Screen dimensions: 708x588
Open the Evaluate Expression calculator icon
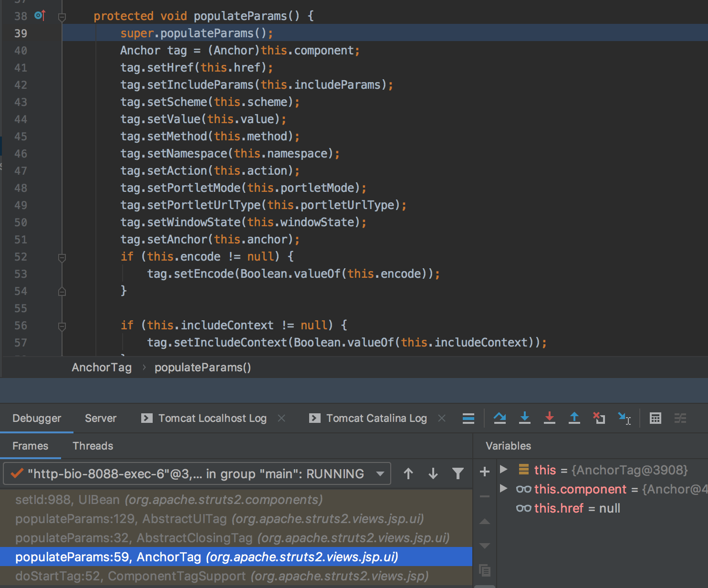[x=656, y=419]
